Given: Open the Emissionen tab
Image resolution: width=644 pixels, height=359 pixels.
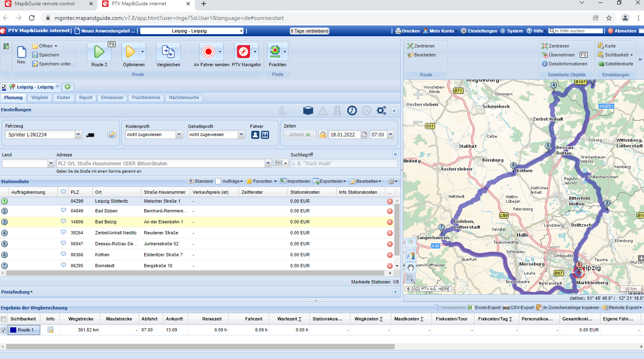Looking at the screenshot, I should point(112,97).
